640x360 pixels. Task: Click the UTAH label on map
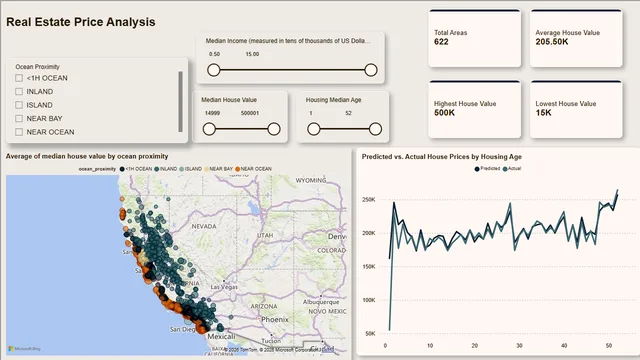point(265,236)
